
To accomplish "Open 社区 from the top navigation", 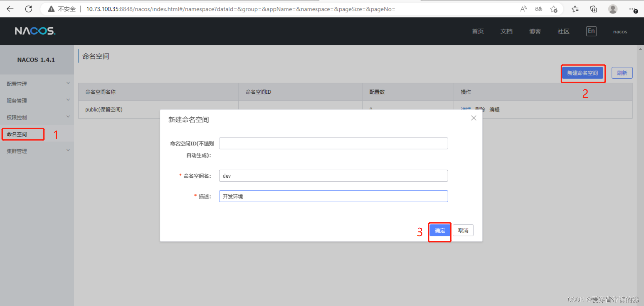I will click(x=563, y=31).
